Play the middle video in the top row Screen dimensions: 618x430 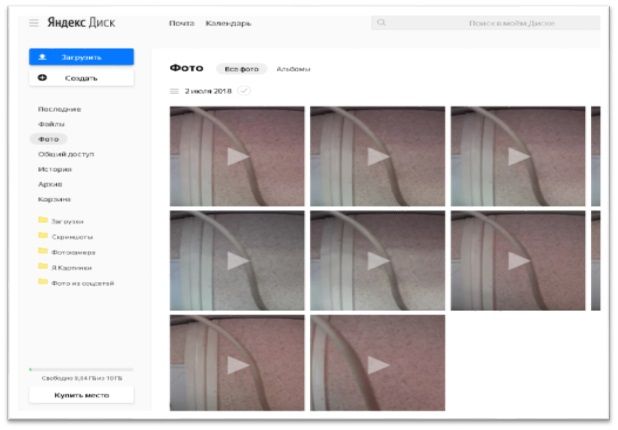tap(378, 156)
